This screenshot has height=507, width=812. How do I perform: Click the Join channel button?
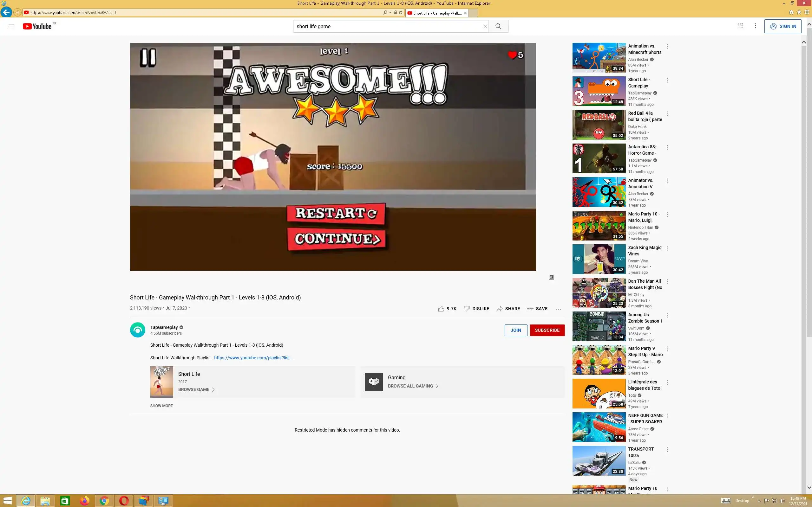point(515,330)
